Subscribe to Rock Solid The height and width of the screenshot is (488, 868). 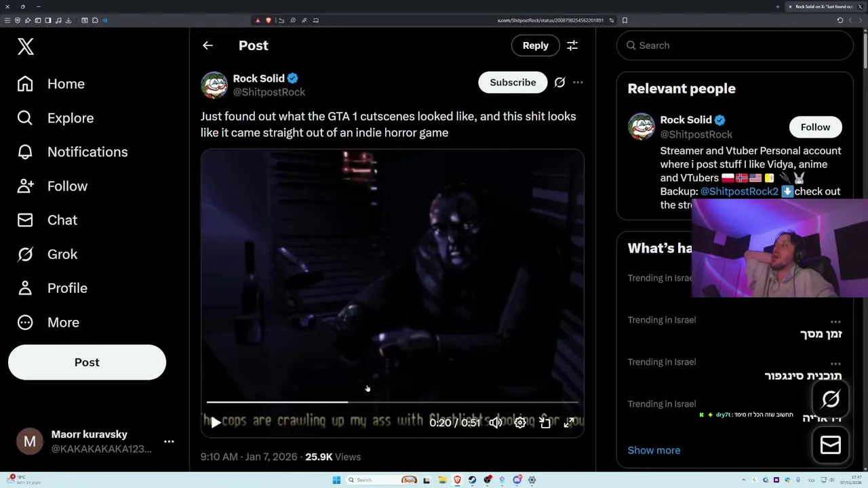513,82
